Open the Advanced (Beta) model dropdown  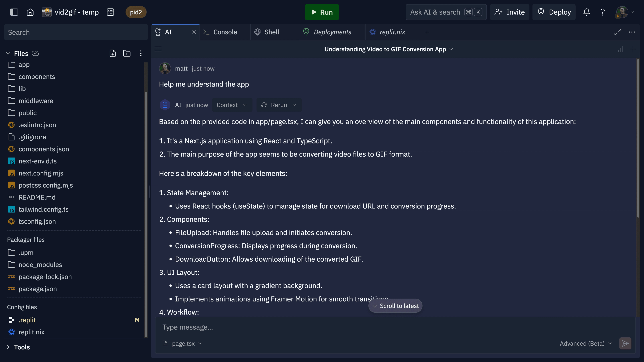pos(585,344)
